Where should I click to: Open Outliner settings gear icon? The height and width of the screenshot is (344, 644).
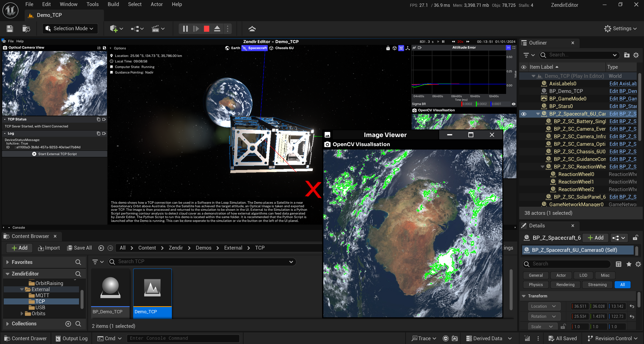pyautogui.click(x=636, y=55)
